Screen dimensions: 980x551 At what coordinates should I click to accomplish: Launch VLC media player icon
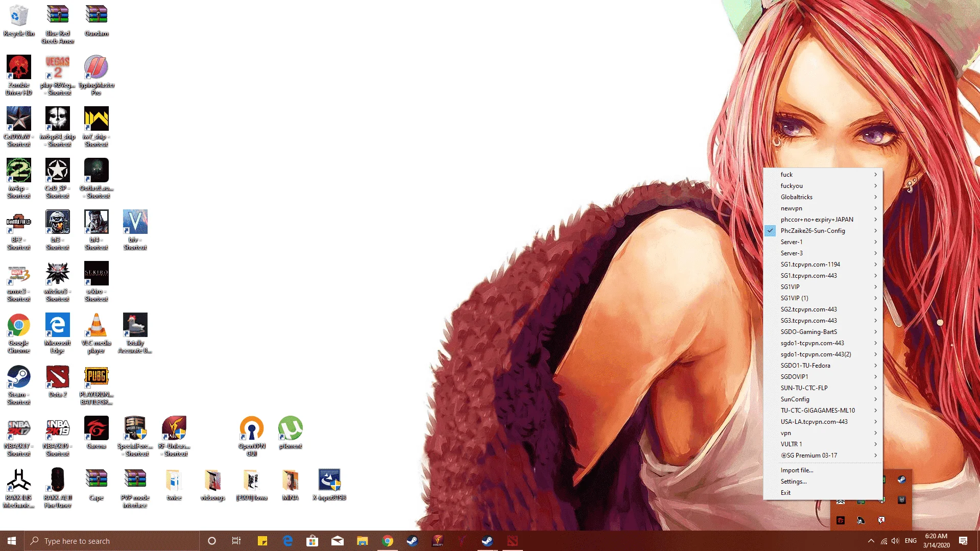pos(97,332)
